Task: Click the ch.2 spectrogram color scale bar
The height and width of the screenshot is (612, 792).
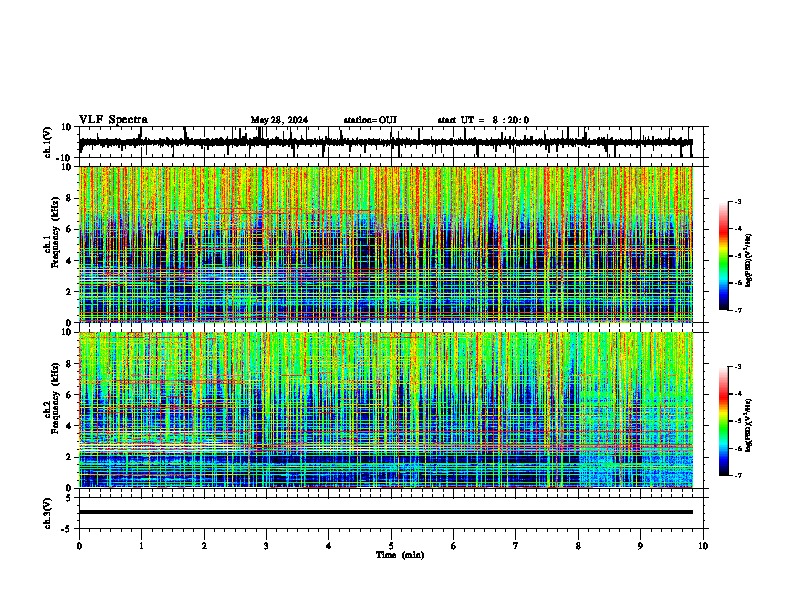Action: [723, 421]
